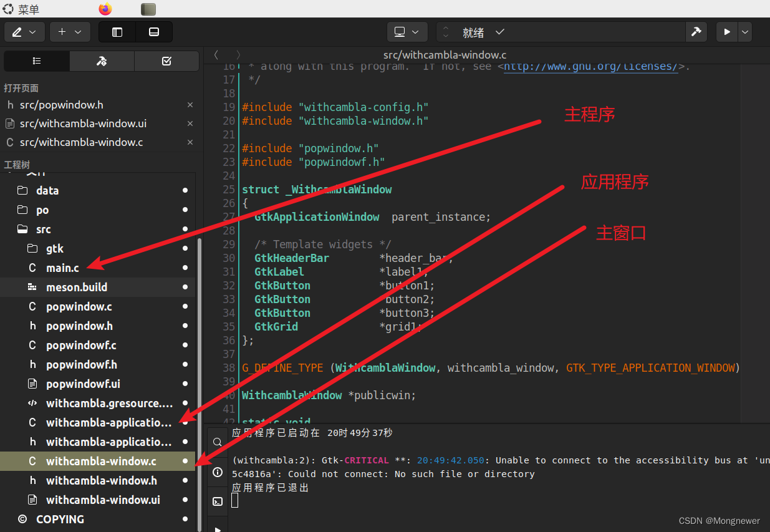770x532 pixels.
Task: Open the project tree panel icon
Action: point(36,61)
